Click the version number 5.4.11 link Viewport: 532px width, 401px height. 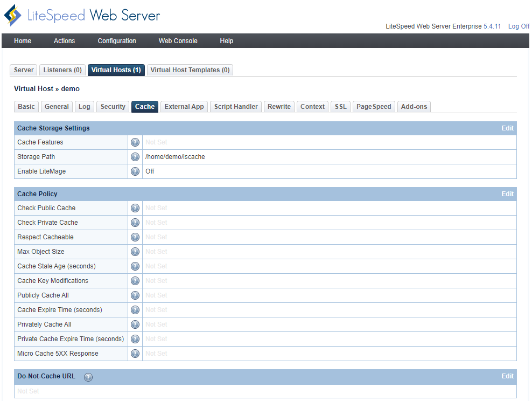(492, 26)
